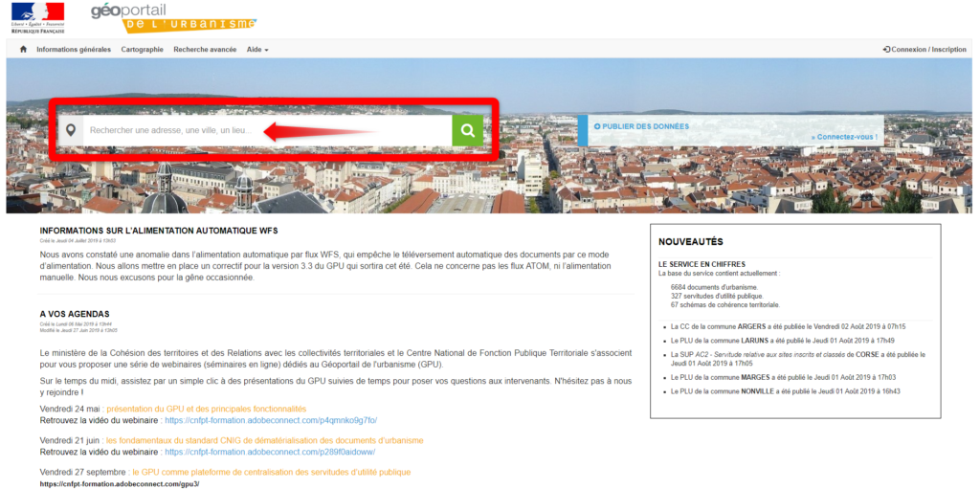
Task: Expand the Aide dropdown menu
Action: (x=257, y=49)
